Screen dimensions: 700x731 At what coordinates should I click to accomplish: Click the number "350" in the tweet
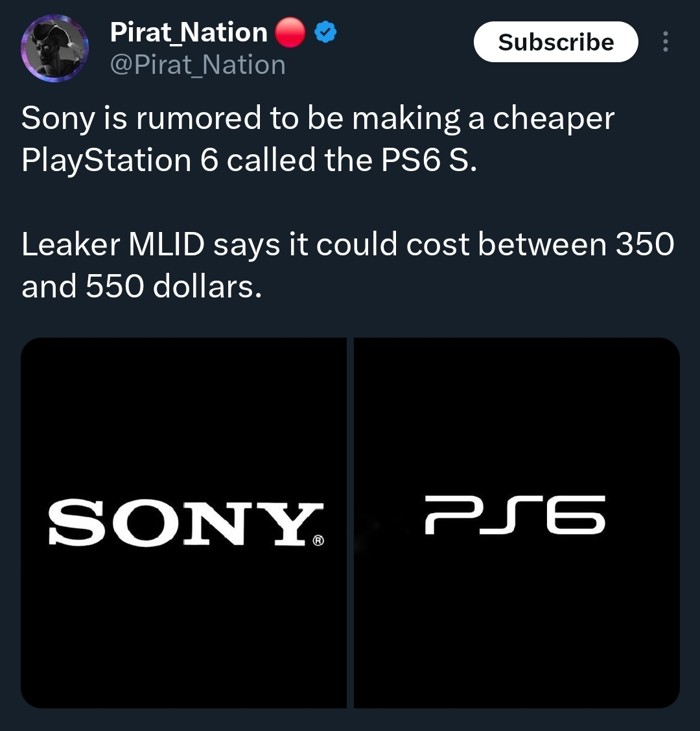click(644, 244)
